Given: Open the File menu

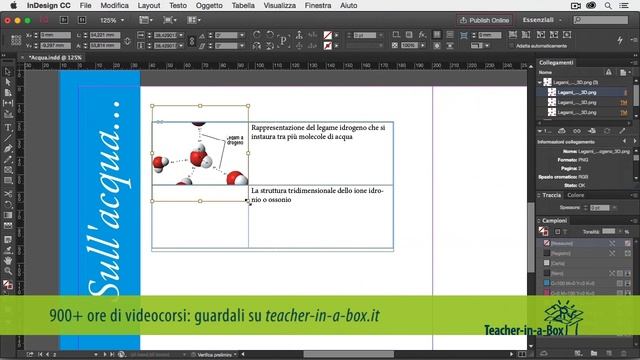Looking at the screenshot, I should click(x=85, y=5).
